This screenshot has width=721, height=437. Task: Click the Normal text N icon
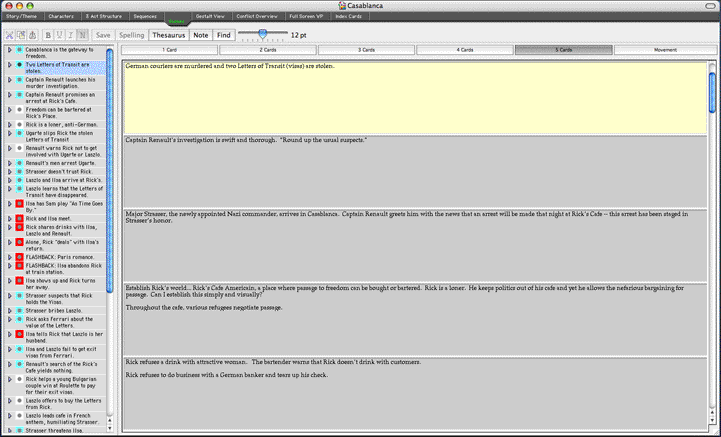pyautogui.click(x=84, y=35)
